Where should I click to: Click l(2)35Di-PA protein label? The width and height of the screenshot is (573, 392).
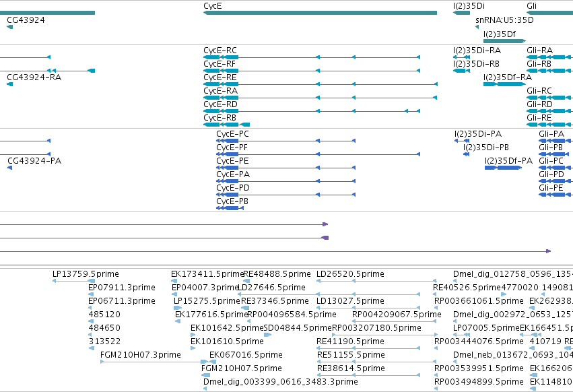[478, 134]
